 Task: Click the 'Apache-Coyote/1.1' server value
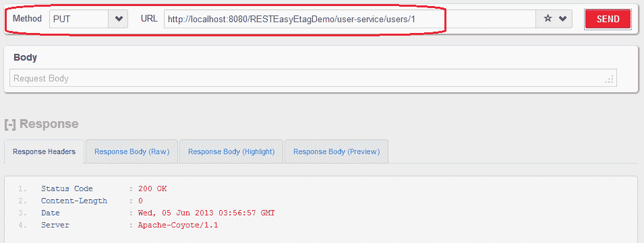coord(178,225)
